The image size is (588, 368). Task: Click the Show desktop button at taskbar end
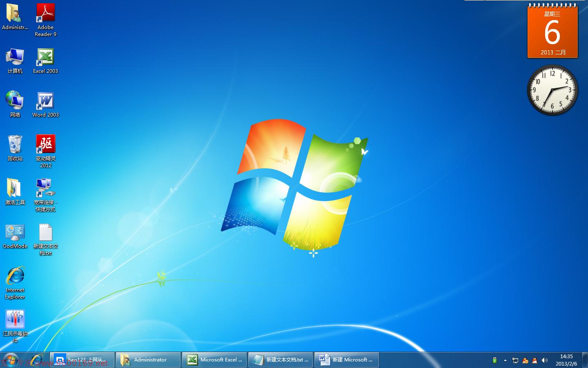pos(585,360)
